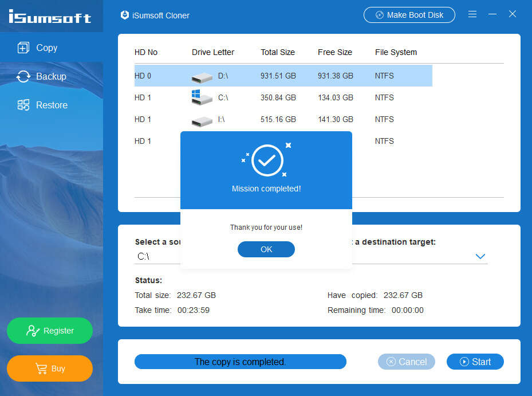532x396 pixels.
Task: Click the copy completed progress bar
Action: coord(240,362)
